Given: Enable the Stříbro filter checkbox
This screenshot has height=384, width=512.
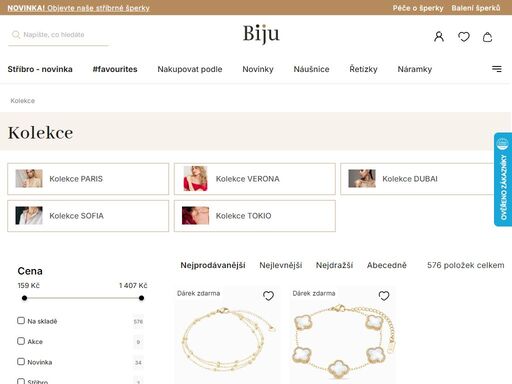Looking at the screenshot, I should (21, 381).
